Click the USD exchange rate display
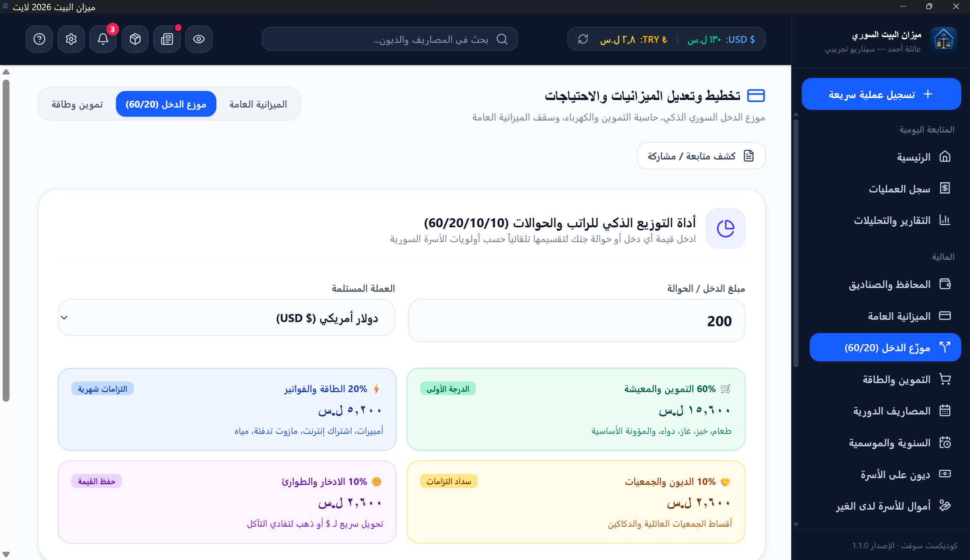The height and width of the screenshot is (560, 970). [721, 39]
